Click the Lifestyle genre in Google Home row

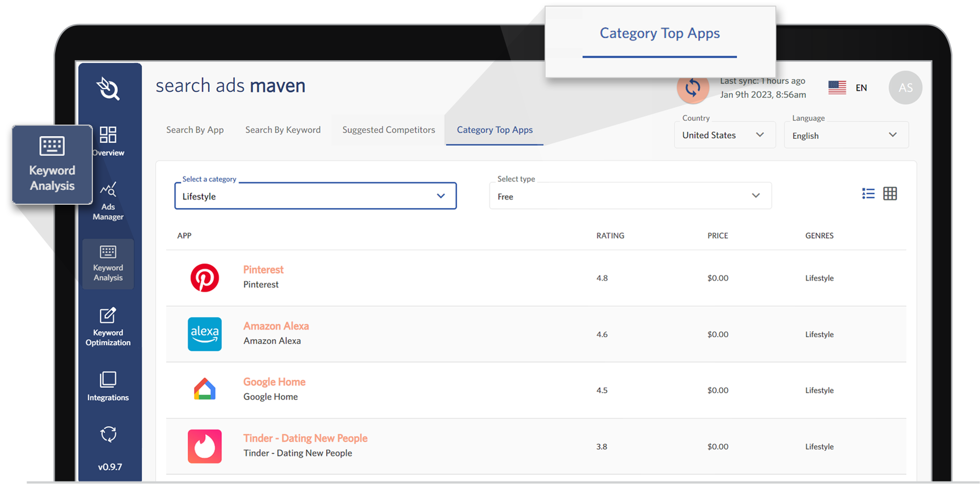point(819,391)
